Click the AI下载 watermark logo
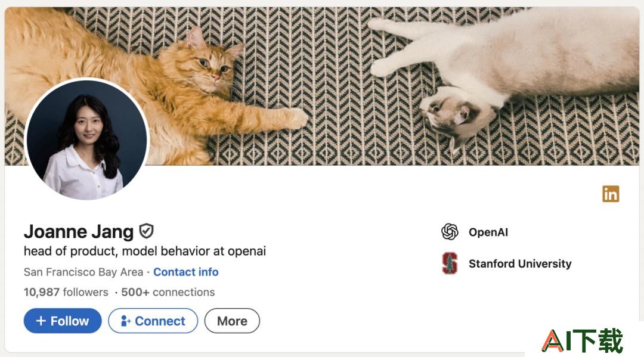 tap(583, 340)
